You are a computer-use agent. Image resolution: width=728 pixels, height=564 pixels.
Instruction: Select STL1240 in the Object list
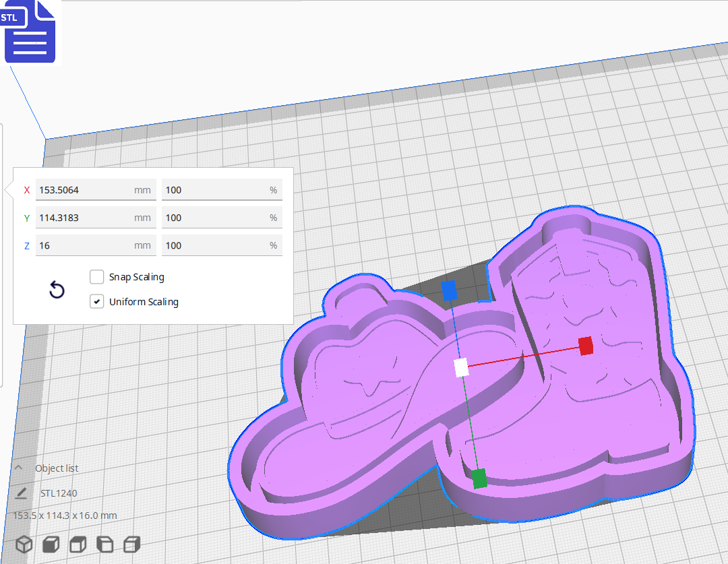(x=58, y=493)
